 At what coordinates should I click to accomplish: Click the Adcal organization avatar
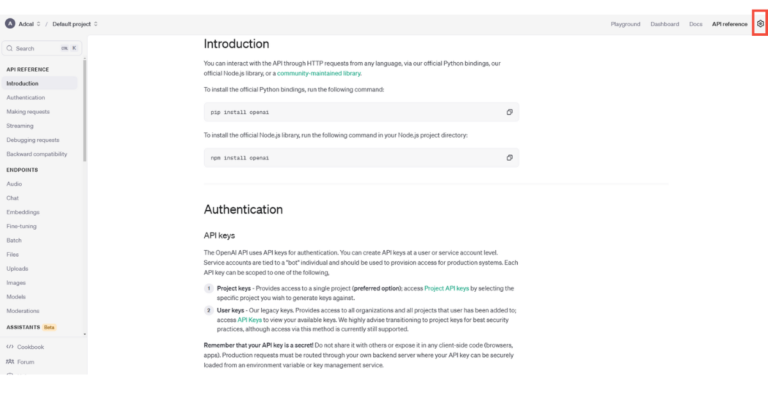pyautogui.click(x=10, y=23)
